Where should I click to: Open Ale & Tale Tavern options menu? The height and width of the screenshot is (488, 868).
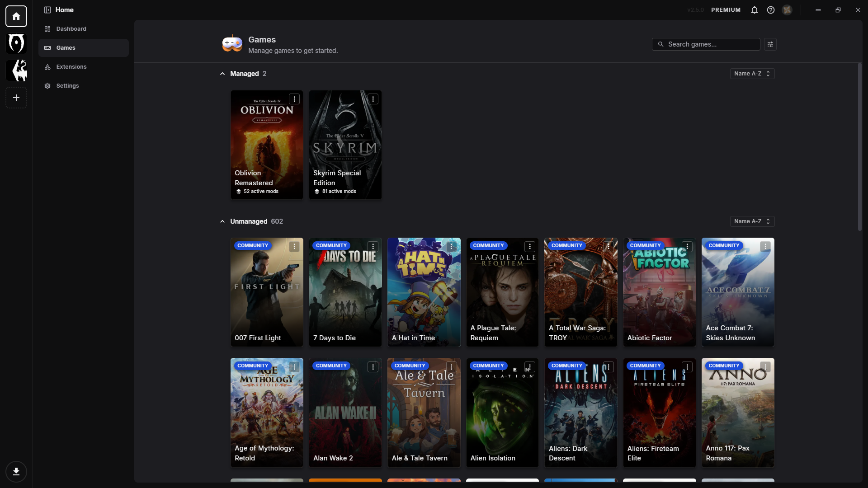click(x=451, y=367)
